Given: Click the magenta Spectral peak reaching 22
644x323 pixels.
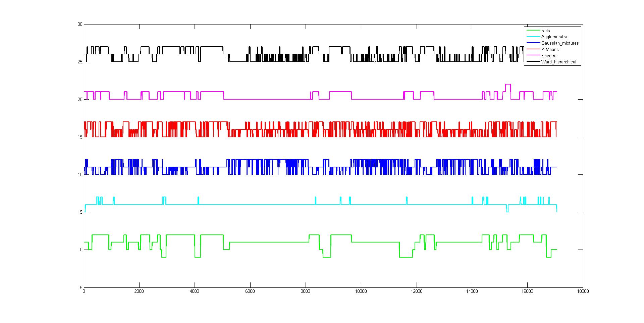Looking at the screenshot, I should coord(508,84).
